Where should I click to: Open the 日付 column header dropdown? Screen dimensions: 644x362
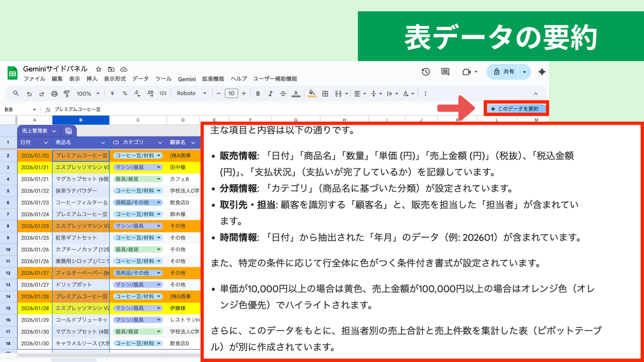coord(46,143)
